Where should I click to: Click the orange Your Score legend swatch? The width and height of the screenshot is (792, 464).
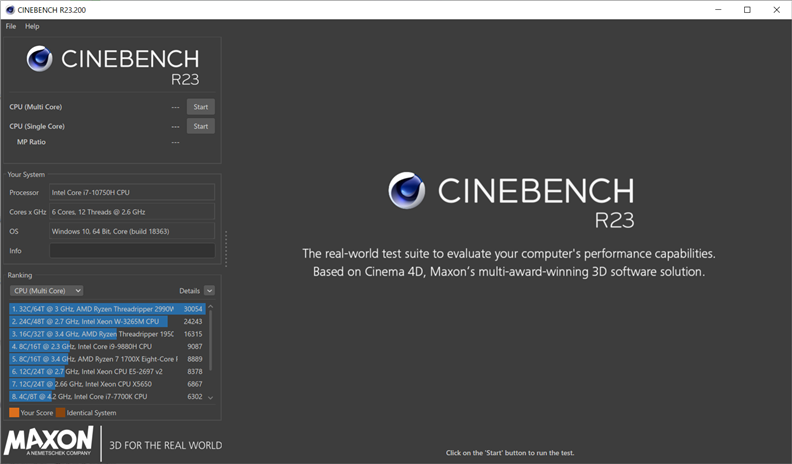pyautogui.click(x=14, y=413)
